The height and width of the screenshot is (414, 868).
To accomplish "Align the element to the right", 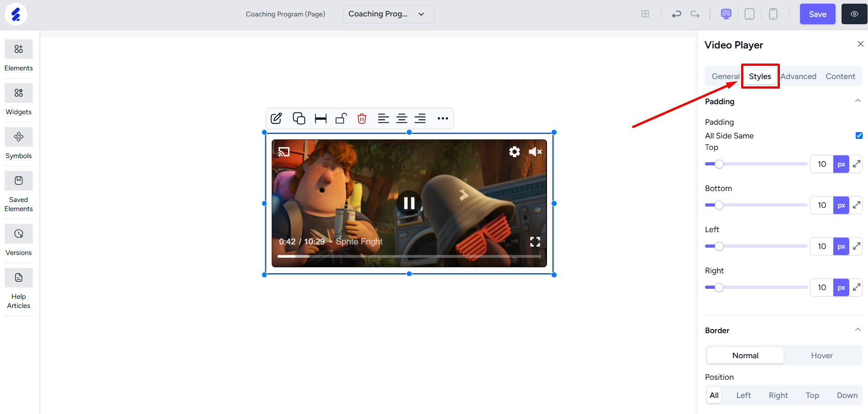I will [x=420, y=119].
